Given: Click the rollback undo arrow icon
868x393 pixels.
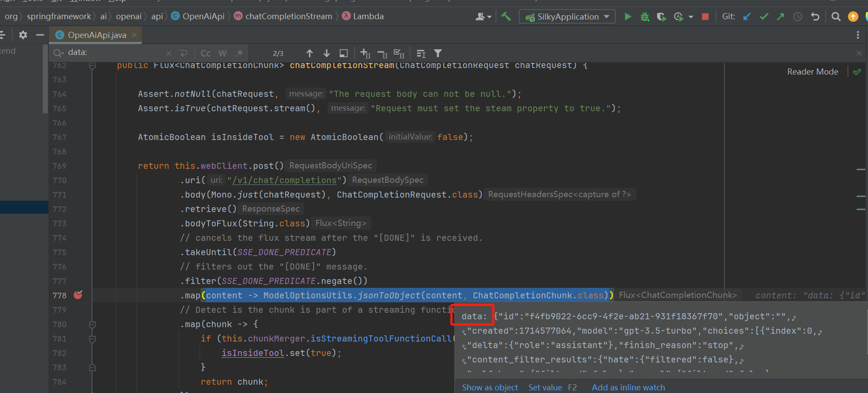Looking at the screenshot, I should (x=815, y=17).
